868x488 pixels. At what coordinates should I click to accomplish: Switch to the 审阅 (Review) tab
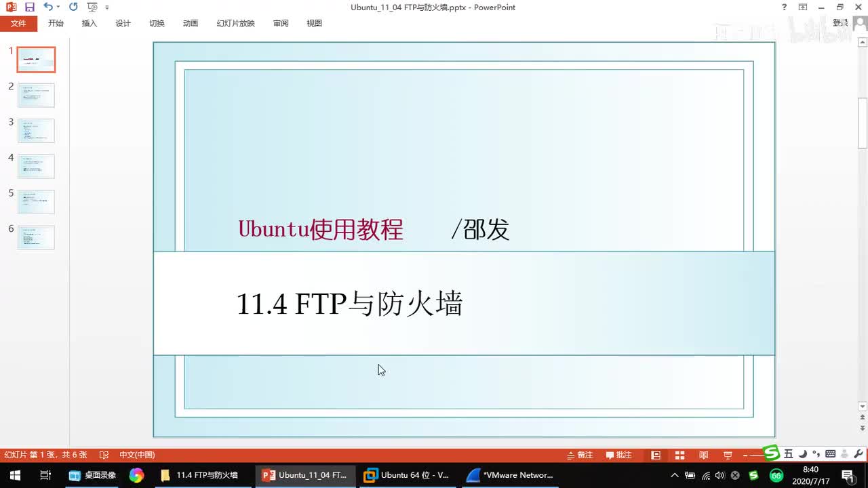pyautogui.click(x=281, y=23)
